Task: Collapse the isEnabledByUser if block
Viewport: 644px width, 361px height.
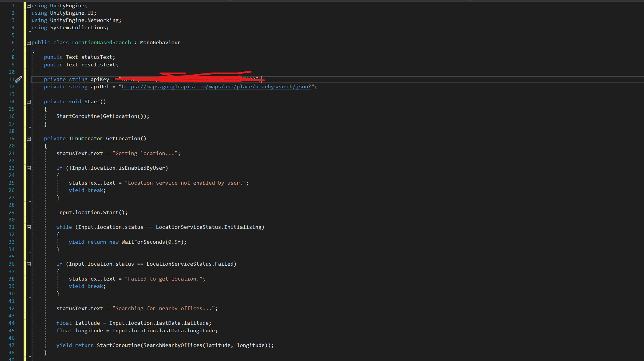Action: click(x=29, y=168)
